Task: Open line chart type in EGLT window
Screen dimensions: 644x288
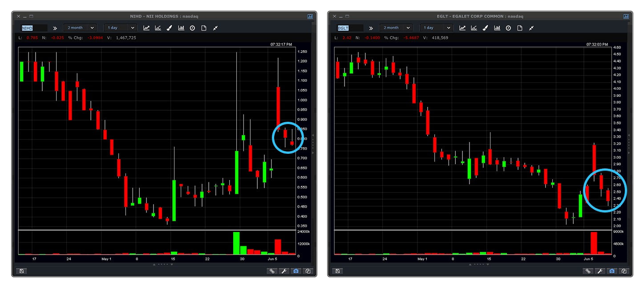Action: click(x=462, y=28)
